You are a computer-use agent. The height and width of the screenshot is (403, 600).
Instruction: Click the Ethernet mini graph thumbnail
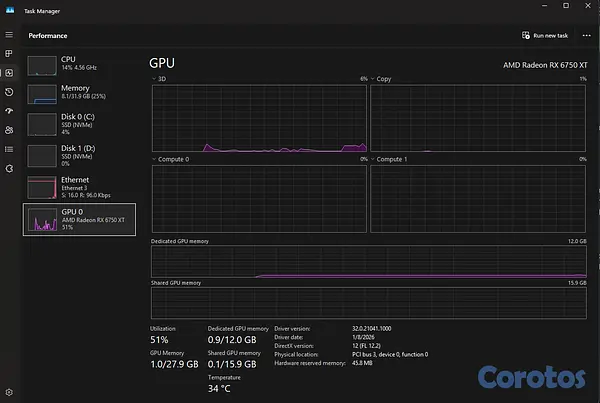(42, 188)
